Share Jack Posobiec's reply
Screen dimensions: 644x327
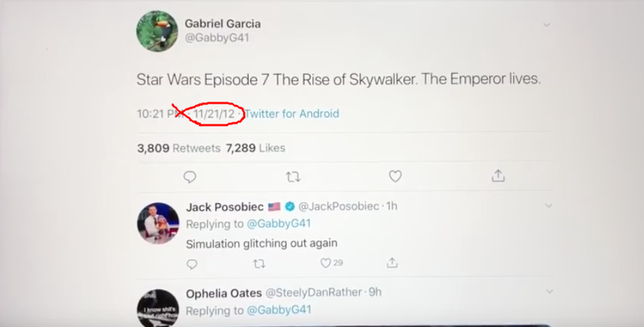tap(392, 263)
